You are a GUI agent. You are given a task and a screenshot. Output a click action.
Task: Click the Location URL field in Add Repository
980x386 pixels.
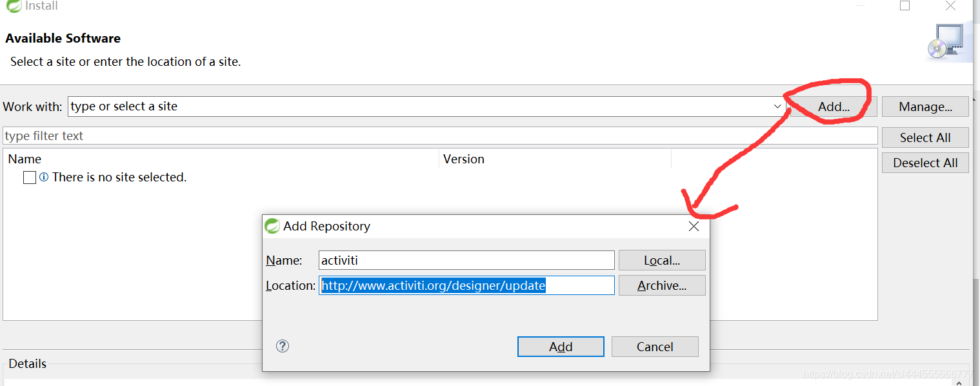pos(466,285)
